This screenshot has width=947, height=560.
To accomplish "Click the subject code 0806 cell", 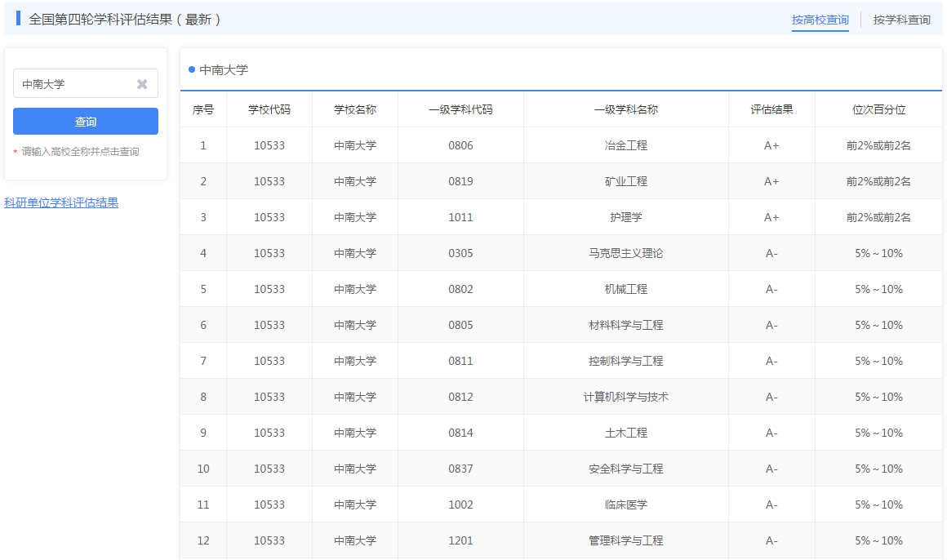I will [x=460, y=144].
